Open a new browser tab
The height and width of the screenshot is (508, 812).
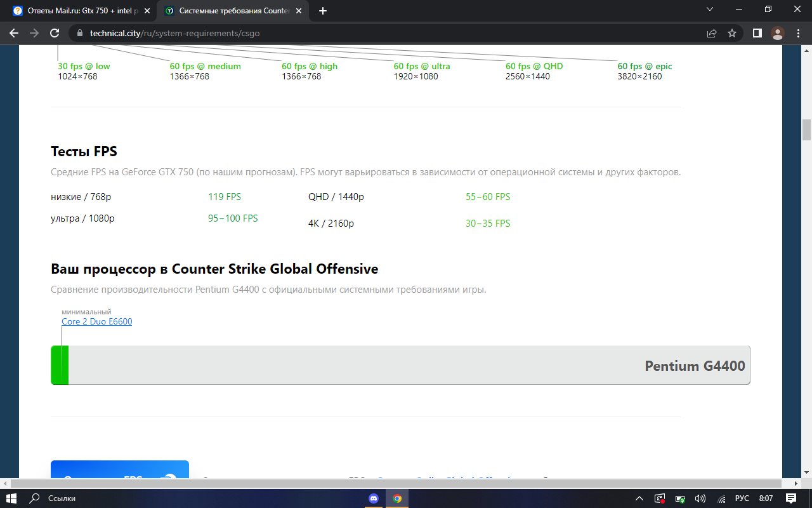[323, 11]
